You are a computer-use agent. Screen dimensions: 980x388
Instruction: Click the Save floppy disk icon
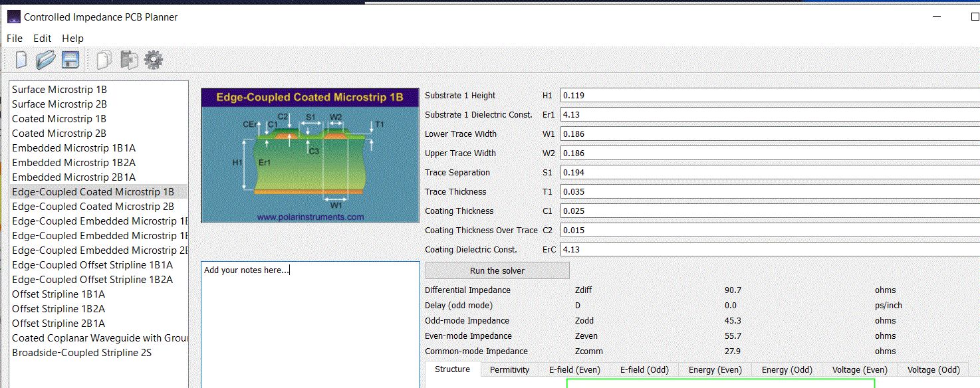70,60
